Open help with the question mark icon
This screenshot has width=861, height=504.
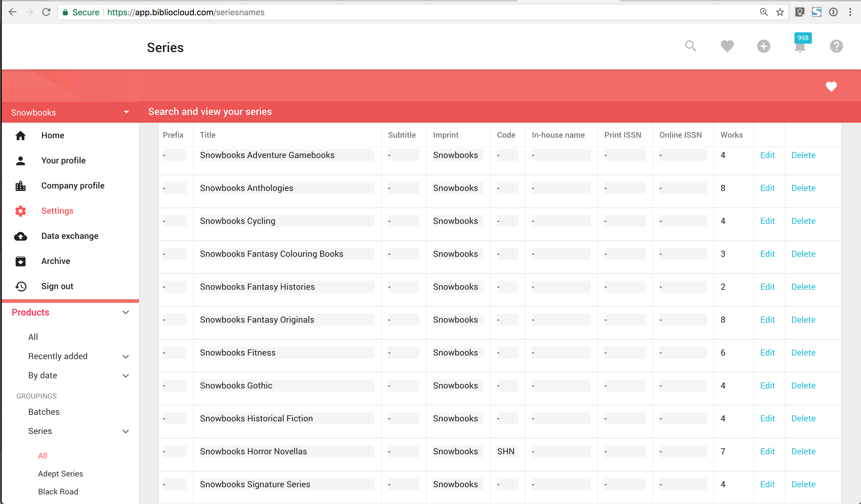[836, 46]
